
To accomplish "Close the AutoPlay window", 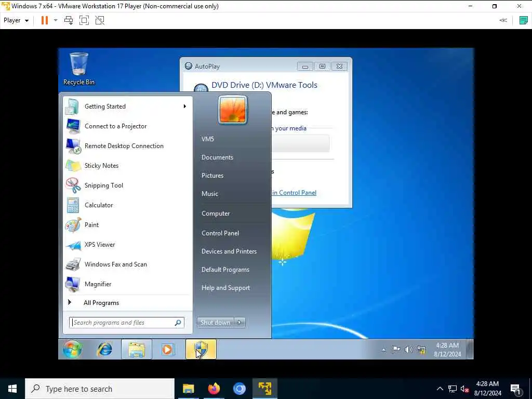I will click(x=339, y=66).
